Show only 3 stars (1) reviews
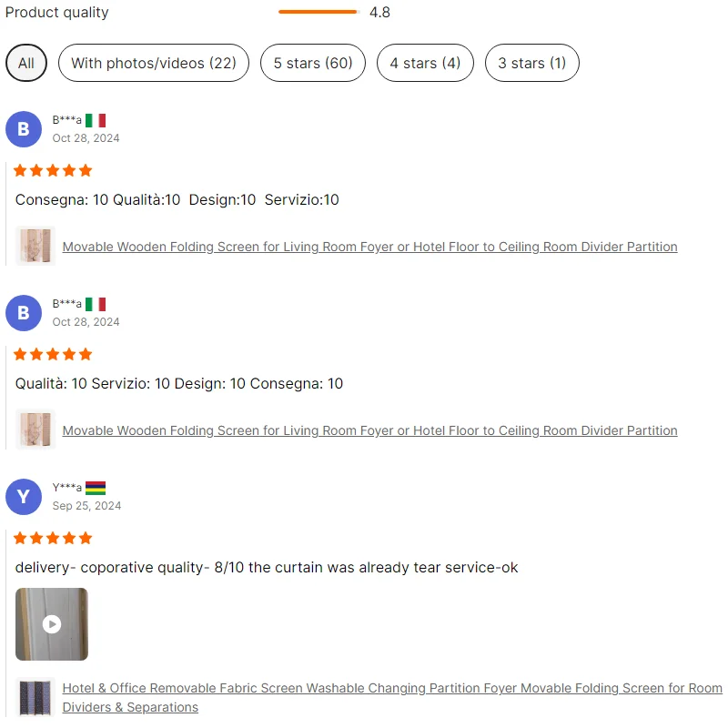 point(532,63)
